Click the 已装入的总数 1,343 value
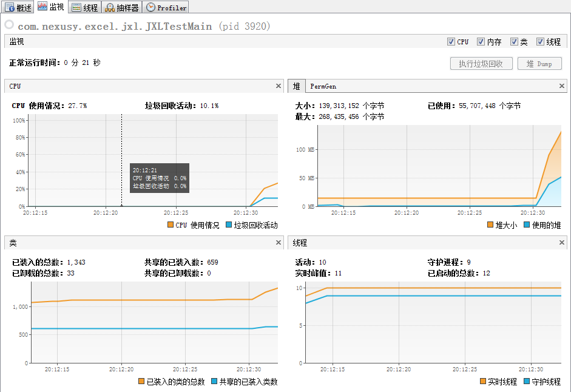The height and width of the screenshot is (392, 571). pyautogui.click(x=76, y=262)
